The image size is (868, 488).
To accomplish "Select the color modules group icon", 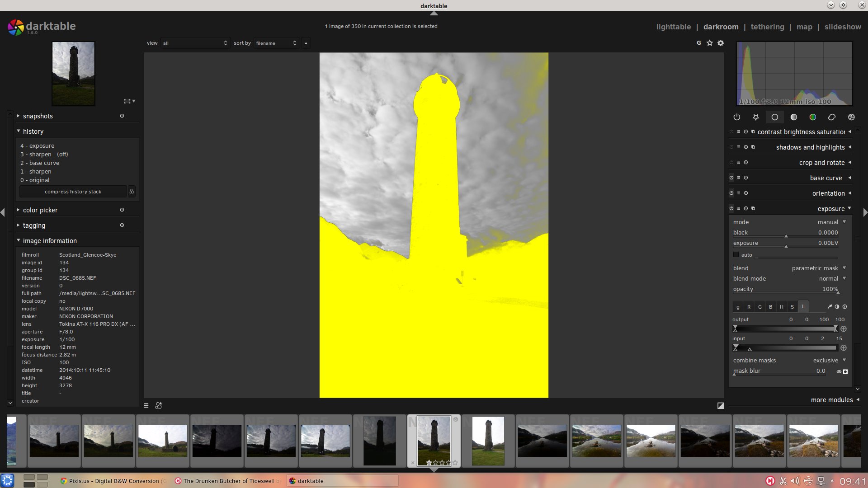I will pyautogui.click(x=812, y=117).
